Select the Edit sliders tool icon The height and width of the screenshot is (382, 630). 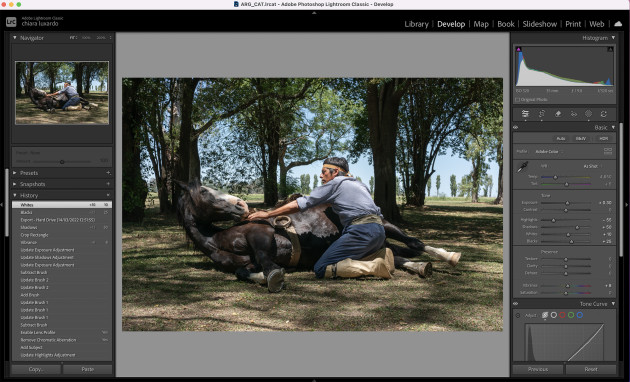(525, 114)
